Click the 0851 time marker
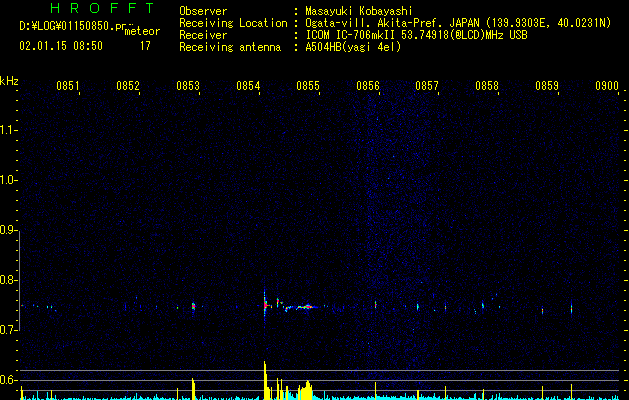The image size is (629, 400). coord(67,86)
